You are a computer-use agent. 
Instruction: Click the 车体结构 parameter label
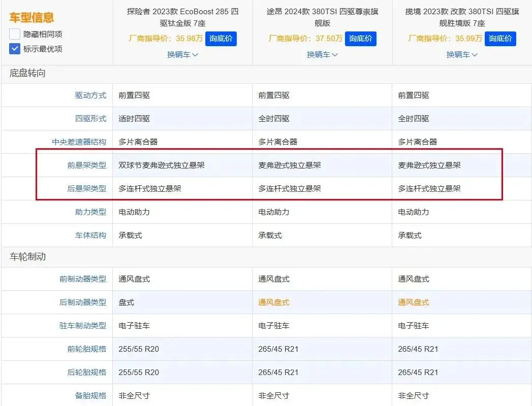click(90, 235)
